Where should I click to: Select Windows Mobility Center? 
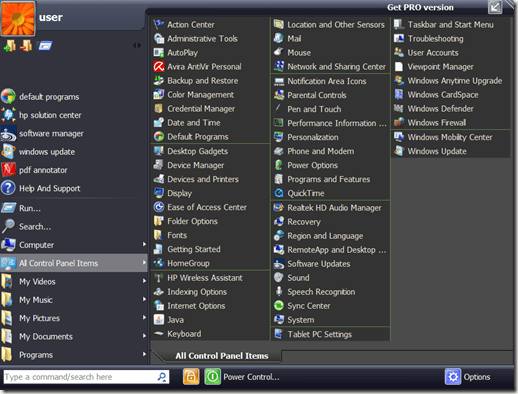[x=451, y=137]
